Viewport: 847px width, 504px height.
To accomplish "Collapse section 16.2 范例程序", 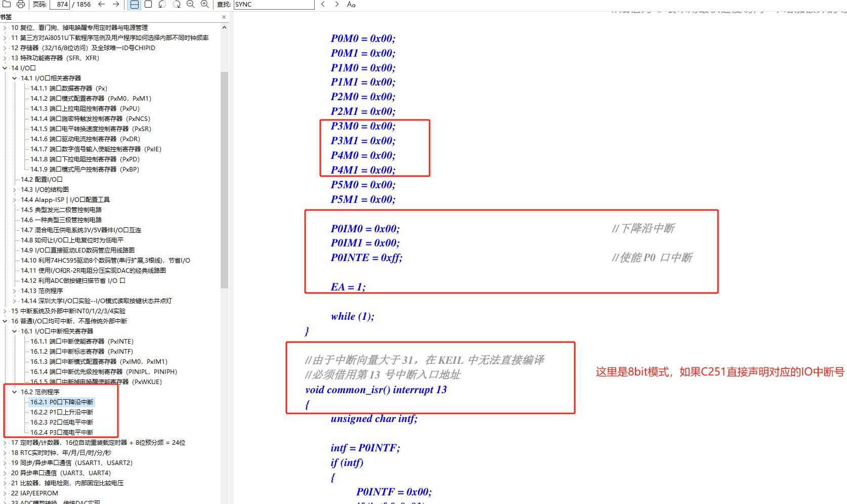I will click(x=15, y=392).
